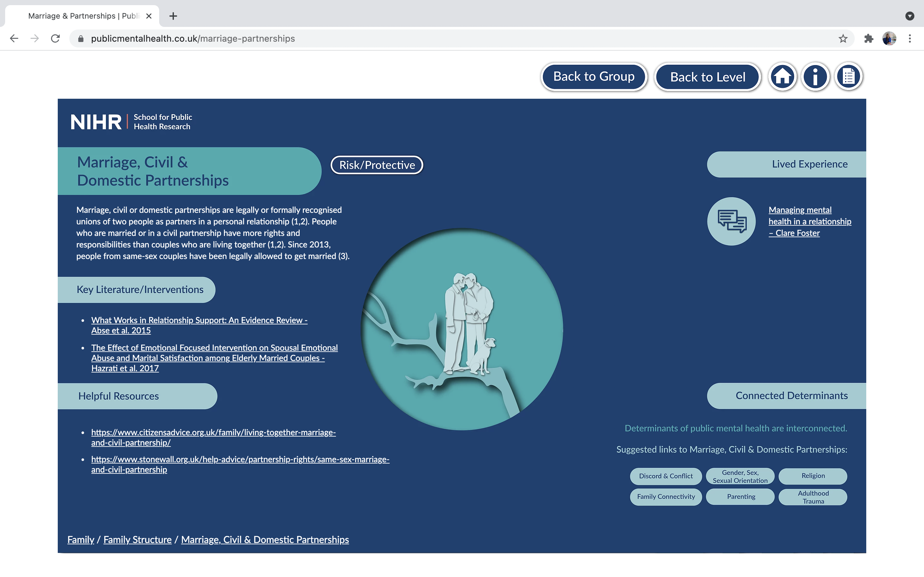Click the profile avatar in the toolbar
This screenshot has width=924, height=577.
tap(889, 38)
